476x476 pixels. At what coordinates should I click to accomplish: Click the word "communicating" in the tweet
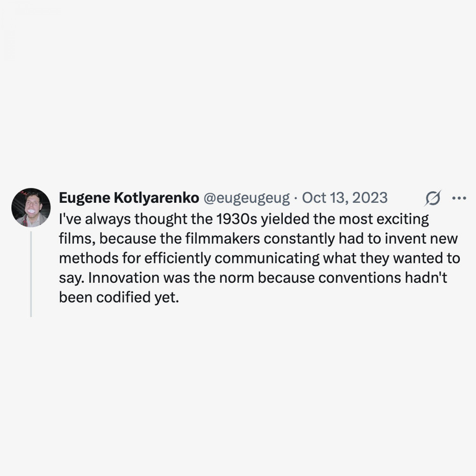[x=267, y=258]
